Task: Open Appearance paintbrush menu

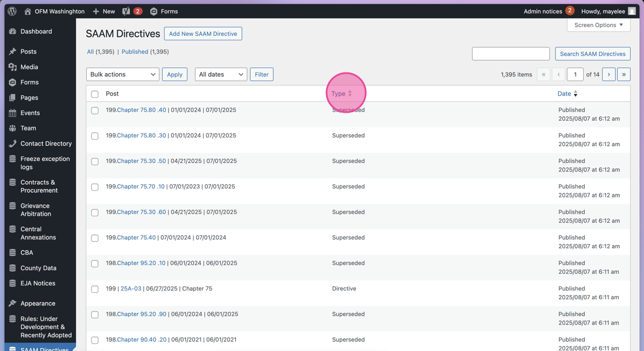Action: coord(13,303)
